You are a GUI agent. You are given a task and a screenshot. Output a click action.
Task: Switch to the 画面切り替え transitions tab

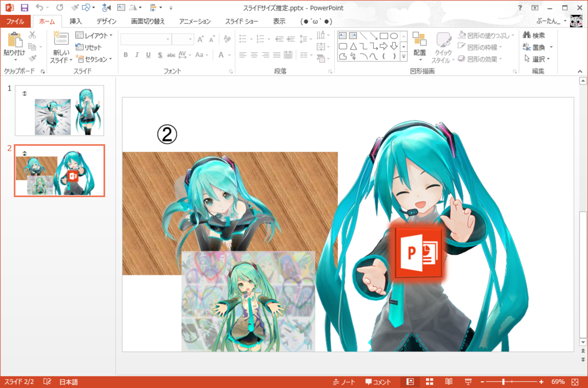(148, 21)
